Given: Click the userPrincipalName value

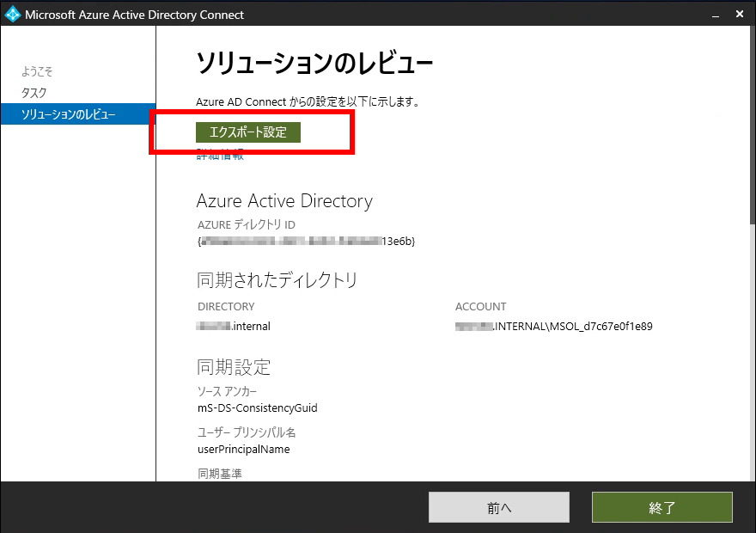Looking at the screenshot, I should click(x=243, y=449).
